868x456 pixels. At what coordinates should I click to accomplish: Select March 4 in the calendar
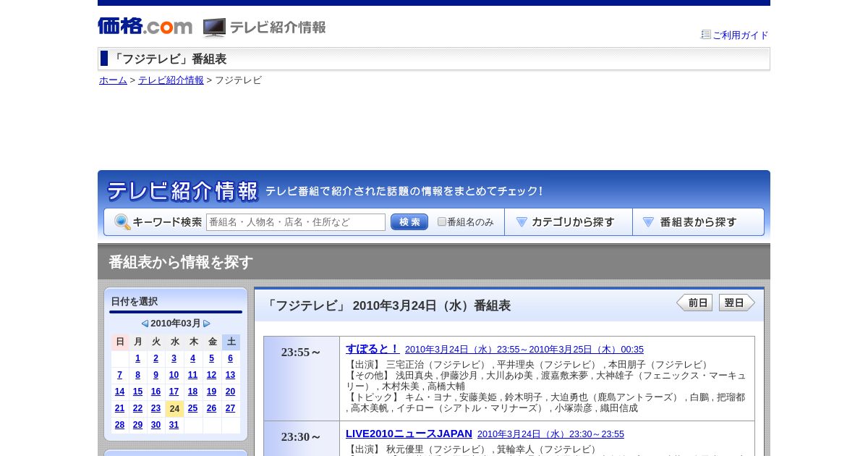point(192,358)
